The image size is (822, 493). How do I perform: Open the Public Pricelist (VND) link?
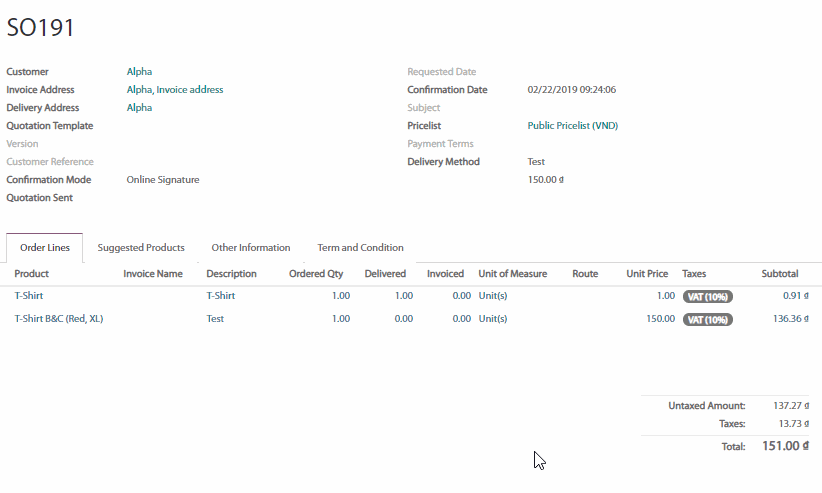(x=573, y=126)
